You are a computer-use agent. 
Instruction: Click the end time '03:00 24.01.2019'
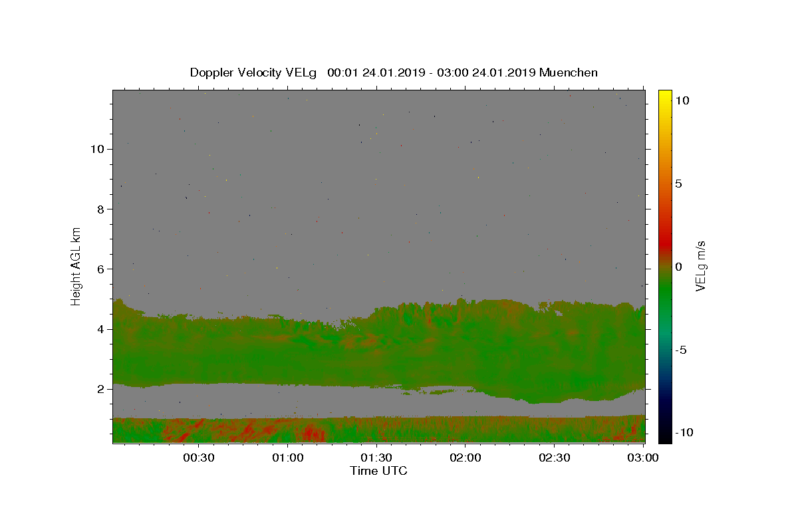coord(486,72)
